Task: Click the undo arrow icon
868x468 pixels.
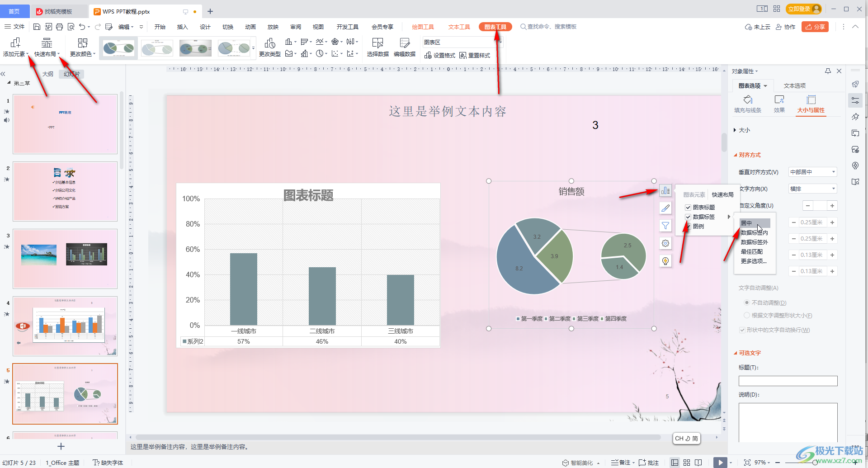Action: click(82, 27)
